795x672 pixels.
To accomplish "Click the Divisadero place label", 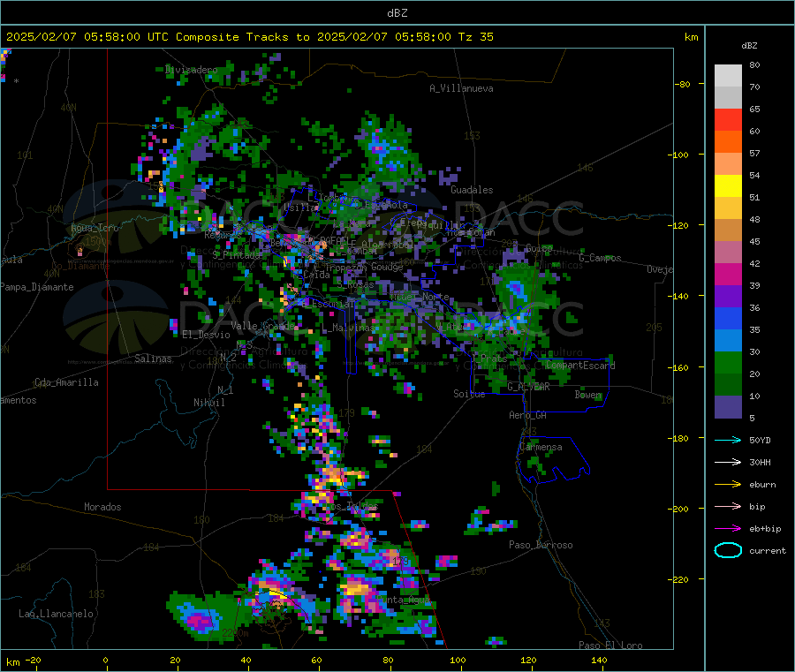I will pyautogui.click(x=191, y=70).
